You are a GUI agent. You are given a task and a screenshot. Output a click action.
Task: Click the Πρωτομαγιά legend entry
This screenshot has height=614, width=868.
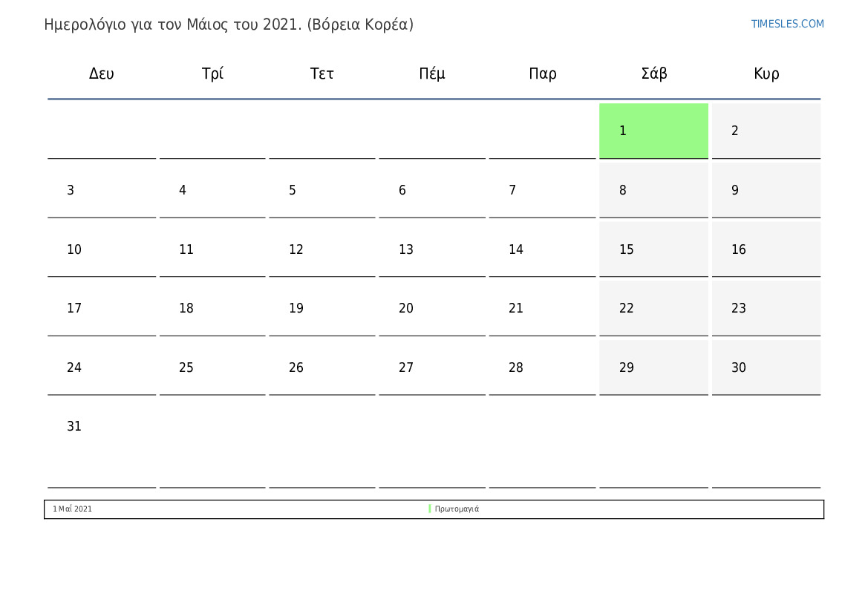tap(457, 509)
